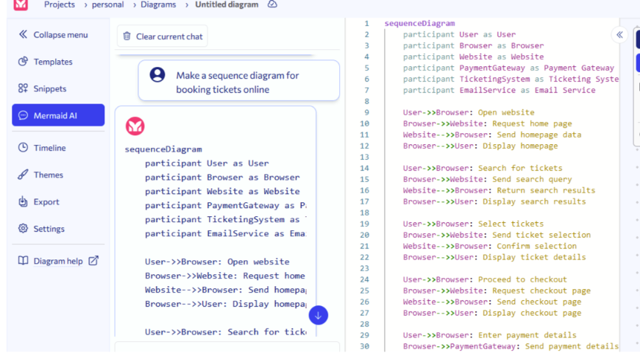This screenshot has height=364, width=640.
Task: Click the external link icon beside Diagram help
Action: click(93, 260)
